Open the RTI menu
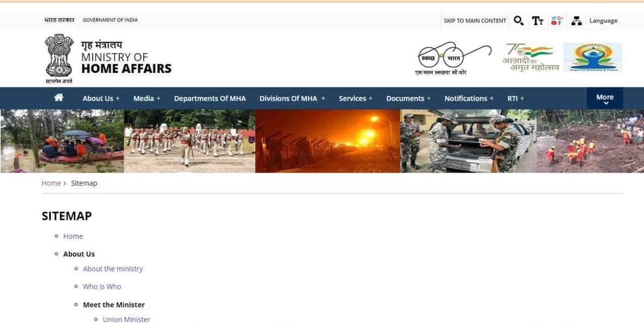This screenshot has height=326, width=644. point(515,99)
